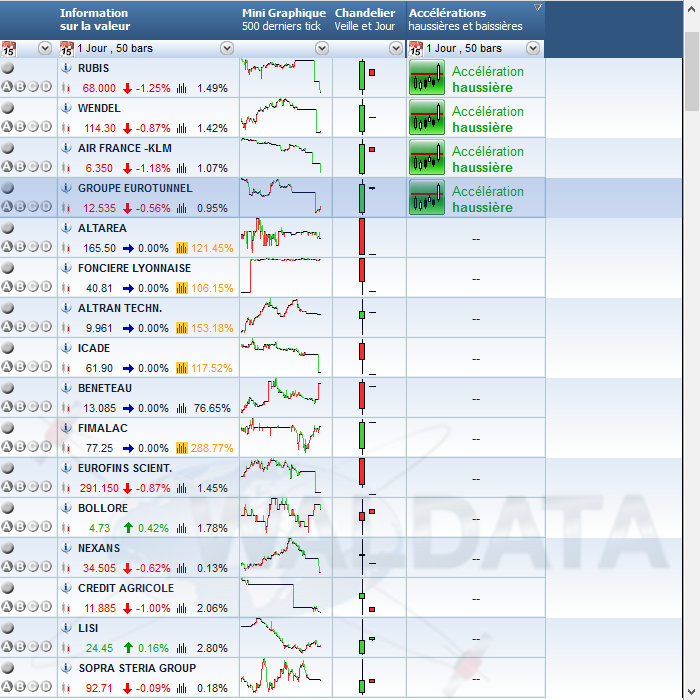The height and width of the screenshot is (700, 700).
Task: Click small candlestick icon beside NEXANS price
Action: click(66, 568)
